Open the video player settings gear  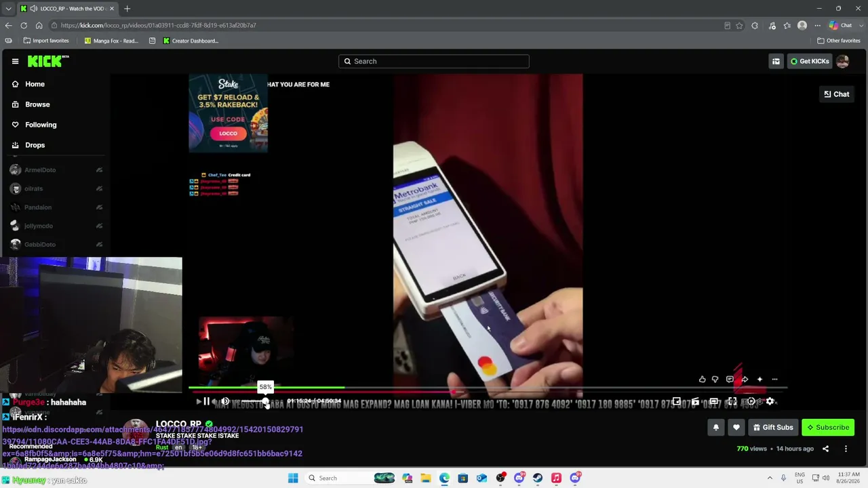coord(770,401)
